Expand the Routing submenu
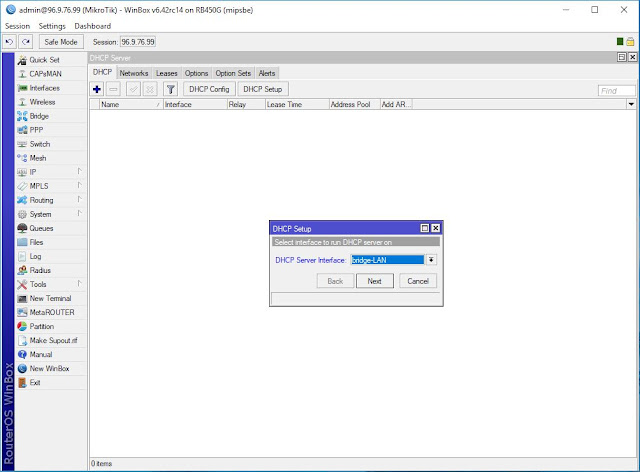The height and width of the screenshot is (472, 640). [80, 199]
